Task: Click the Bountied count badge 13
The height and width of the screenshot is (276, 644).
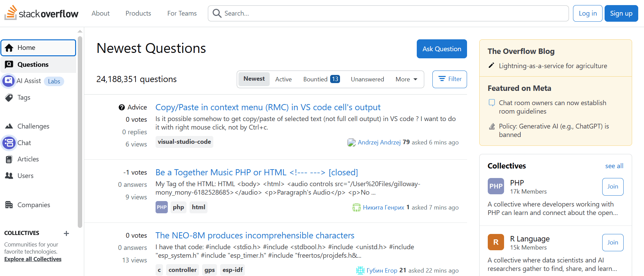Action: click(x=335, y=79)
